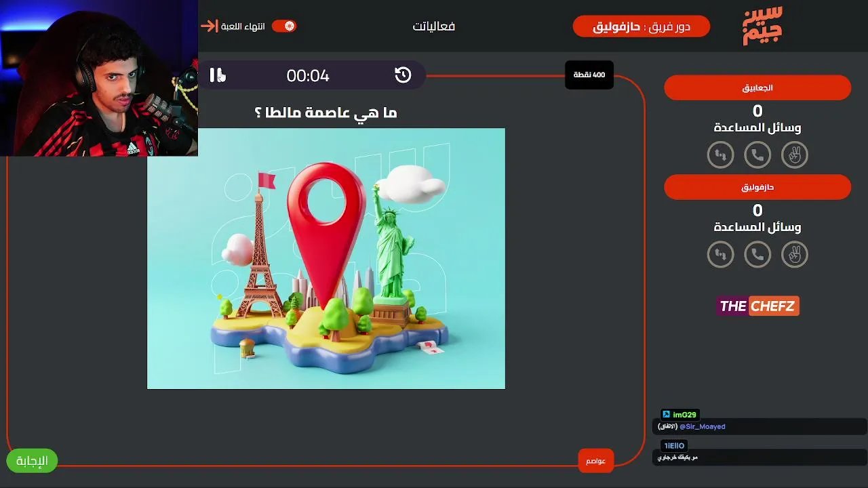This screenshot has height=488, width=868.
Task: Use حازفوليق team's two-answers hand help icon
Action: 795,255
